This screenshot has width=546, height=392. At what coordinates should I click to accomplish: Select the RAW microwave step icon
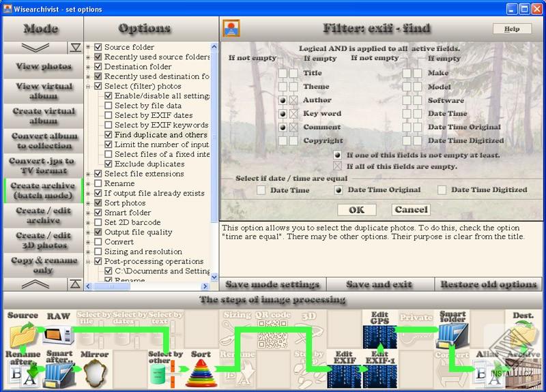(58, 335)
